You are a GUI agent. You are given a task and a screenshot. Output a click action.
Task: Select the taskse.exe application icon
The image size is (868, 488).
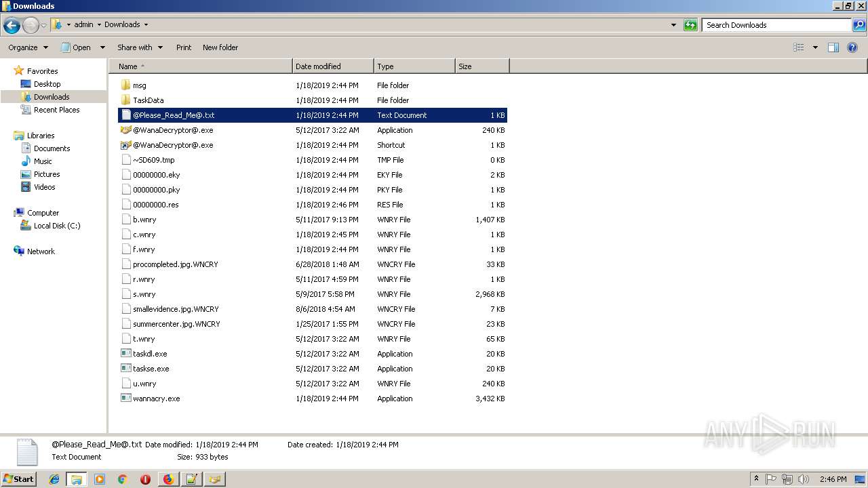(125, 369)
